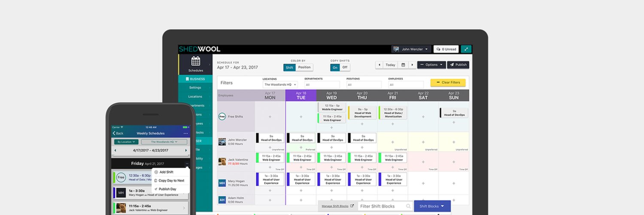Select the BUSINESS section header in sidebar

[195, 79]
